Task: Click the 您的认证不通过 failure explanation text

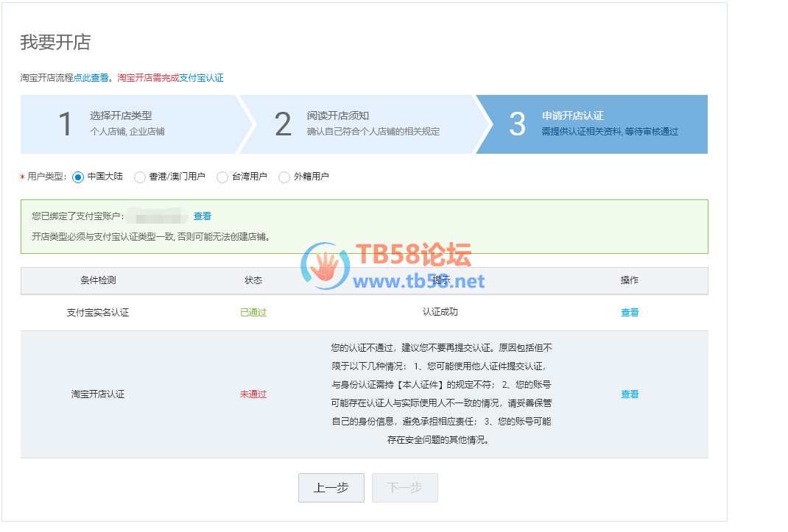Action: (x=441, y=394)
